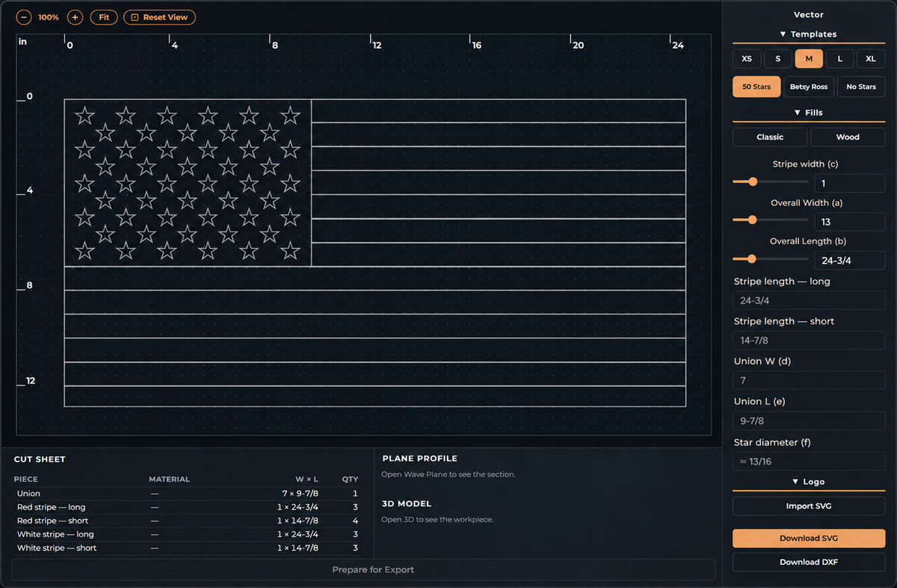The width and height of the screenshot is (897, 588).
Task: Click the Union L (e) field
Action: pyautogui.click(x=809, y=421)
